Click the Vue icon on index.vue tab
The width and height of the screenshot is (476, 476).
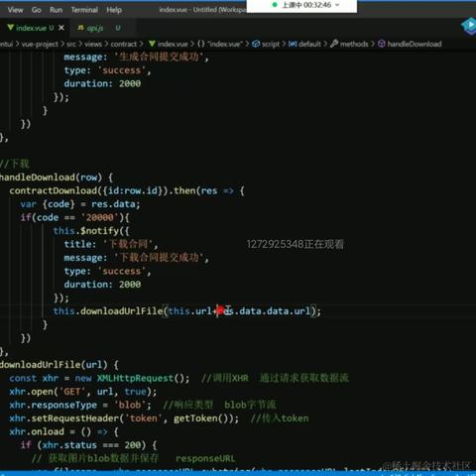tap(11, 28)
